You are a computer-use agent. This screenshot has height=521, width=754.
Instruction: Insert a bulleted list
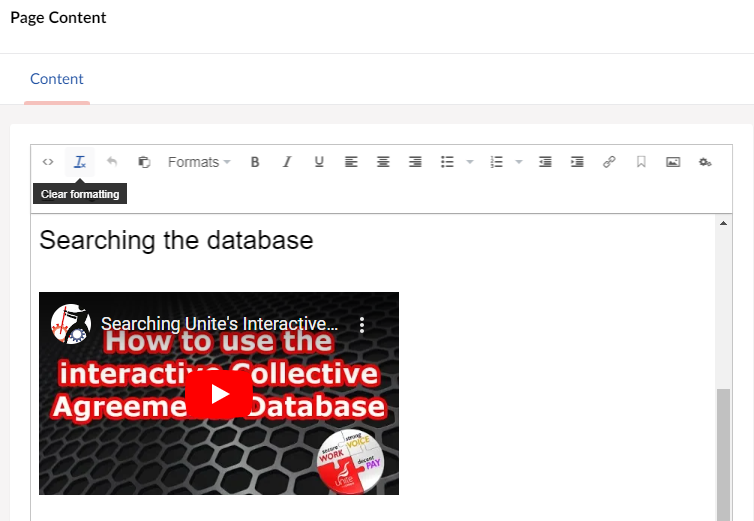(447, 162)
